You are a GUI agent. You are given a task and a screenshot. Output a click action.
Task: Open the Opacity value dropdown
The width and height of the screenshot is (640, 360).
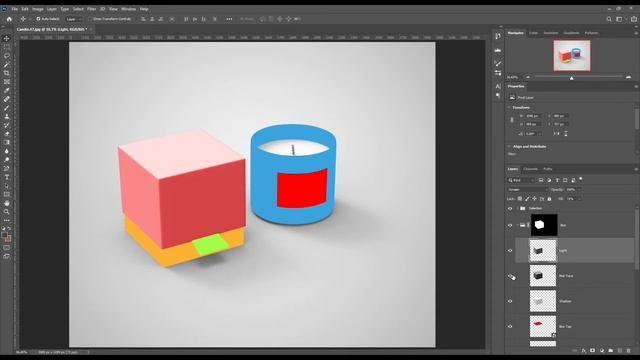click(x=579, y=189)
